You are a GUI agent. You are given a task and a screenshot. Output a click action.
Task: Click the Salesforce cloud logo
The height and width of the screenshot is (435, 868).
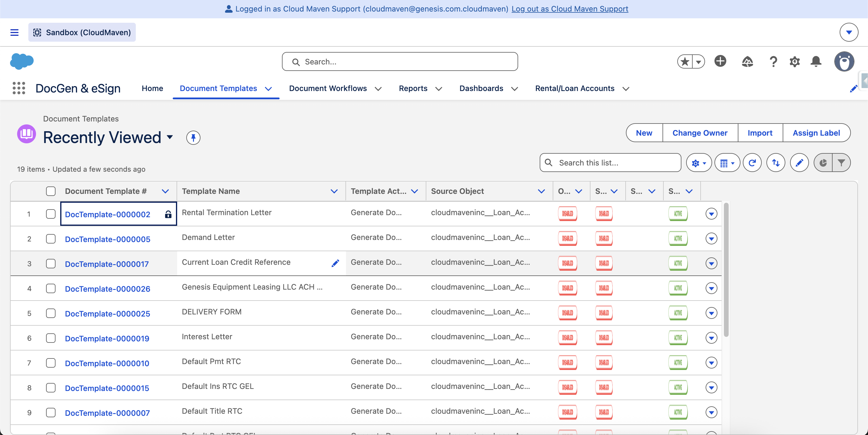[22, 61]
